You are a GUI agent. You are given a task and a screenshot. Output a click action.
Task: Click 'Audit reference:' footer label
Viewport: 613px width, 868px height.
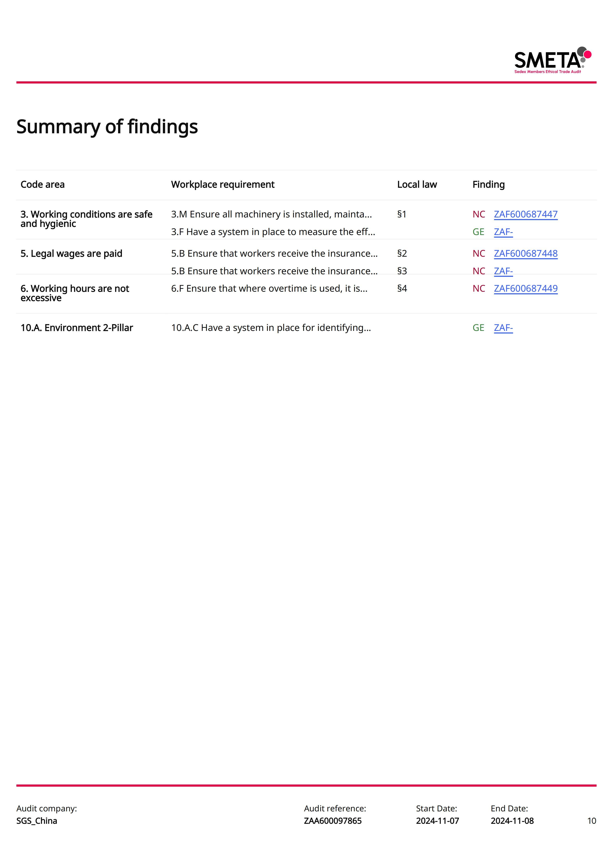pyautogui.click(x=335, y=809)
